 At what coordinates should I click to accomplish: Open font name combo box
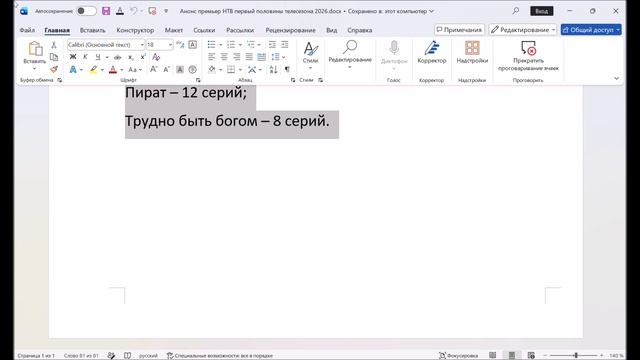(106, 44)
